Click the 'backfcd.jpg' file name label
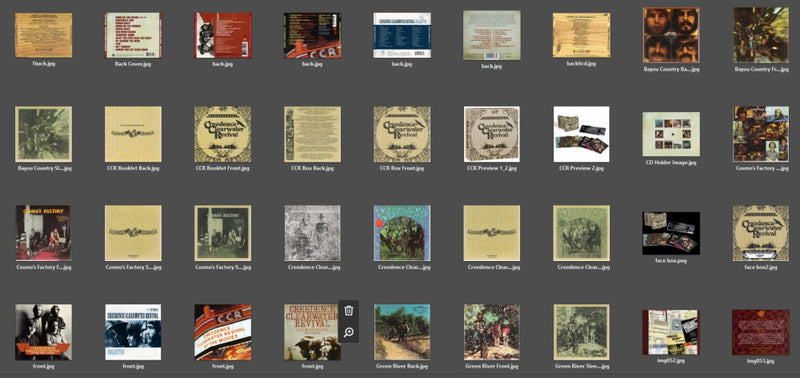800x378 pixels. click(581, 64)
